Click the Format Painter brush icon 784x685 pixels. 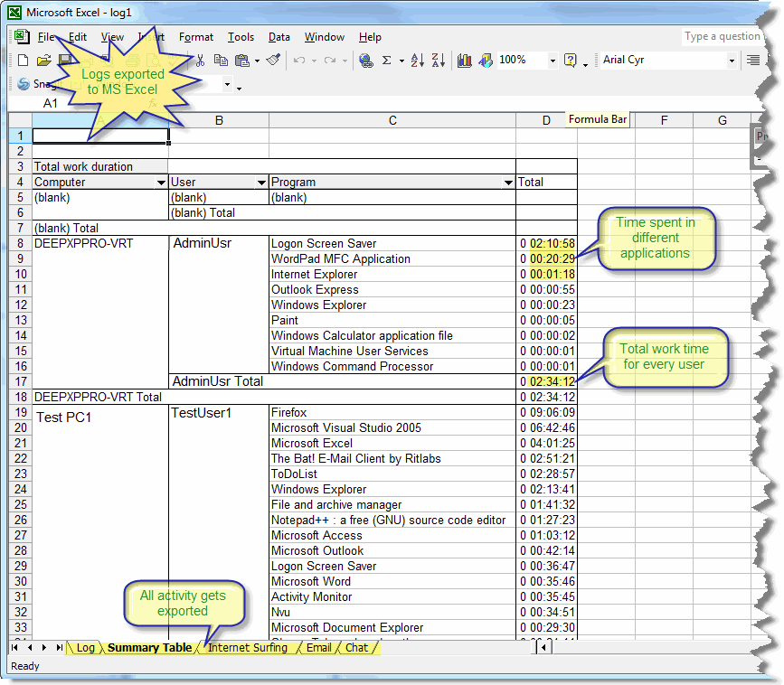coord(273,61)
